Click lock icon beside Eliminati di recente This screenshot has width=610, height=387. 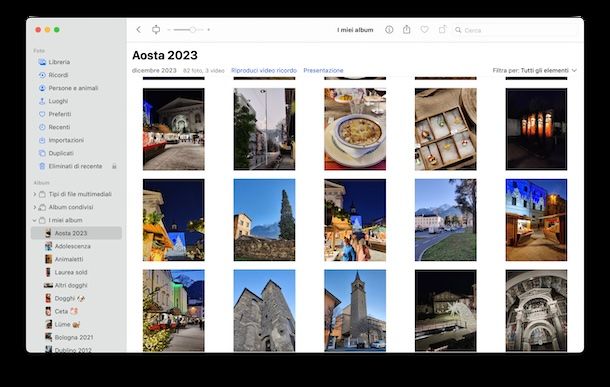tap(114, 166)
